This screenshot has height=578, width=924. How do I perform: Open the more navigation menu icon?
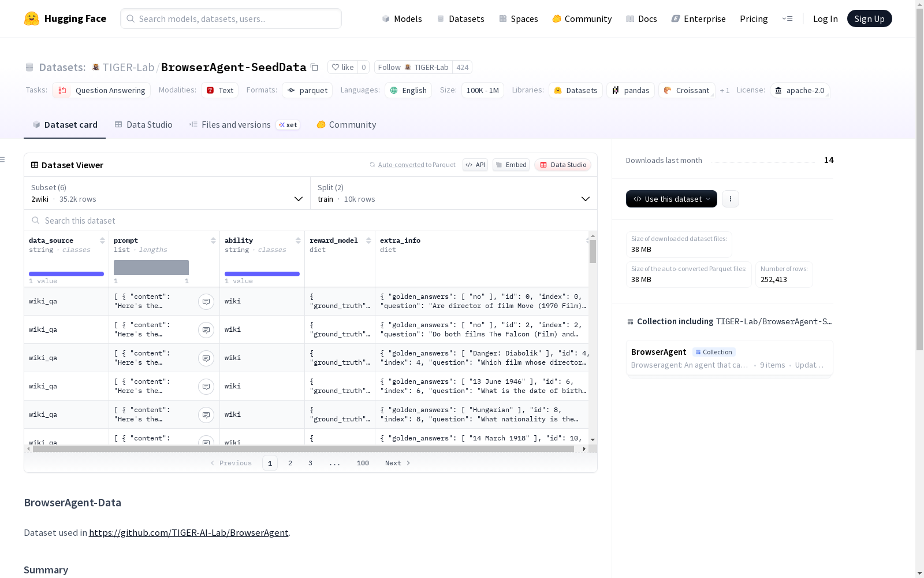(x=787, y=18)
